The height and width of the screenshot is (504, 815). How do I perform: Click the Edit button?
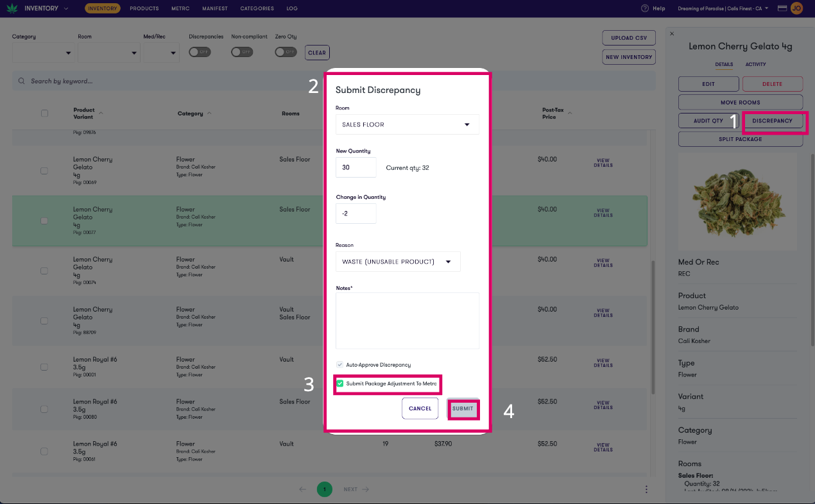click(x=708, y=84)
